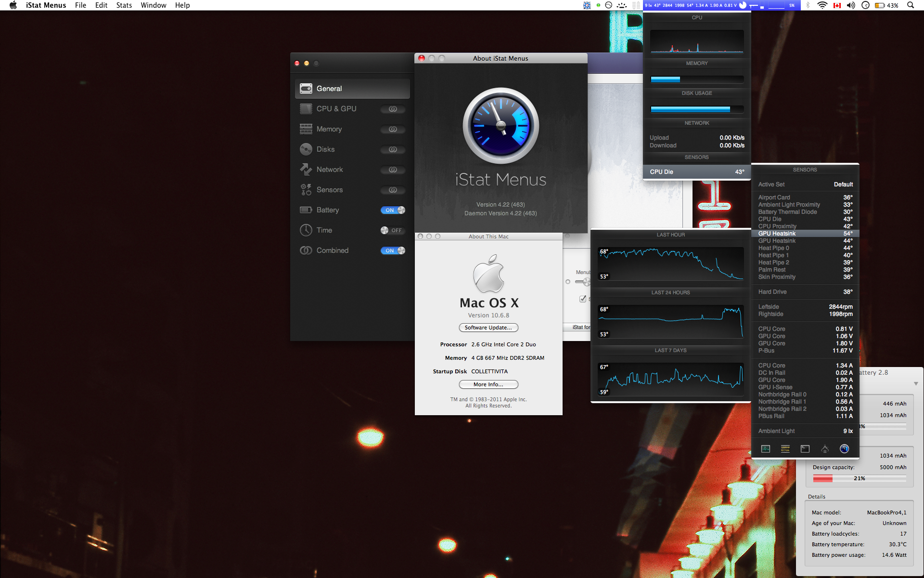924x578 pixels.
Task: Click the Disks icon in sidebar
Action: click(x=306, y=149)
